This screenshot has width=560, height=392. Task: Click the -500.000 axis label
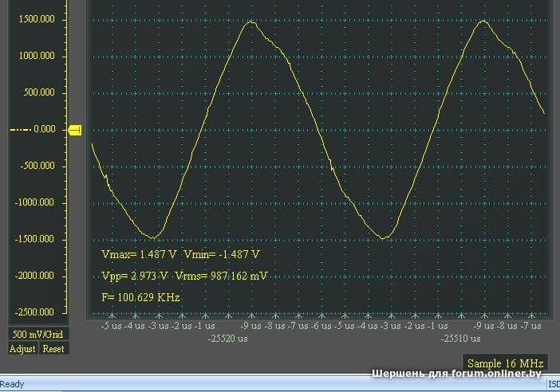point(37,166)
